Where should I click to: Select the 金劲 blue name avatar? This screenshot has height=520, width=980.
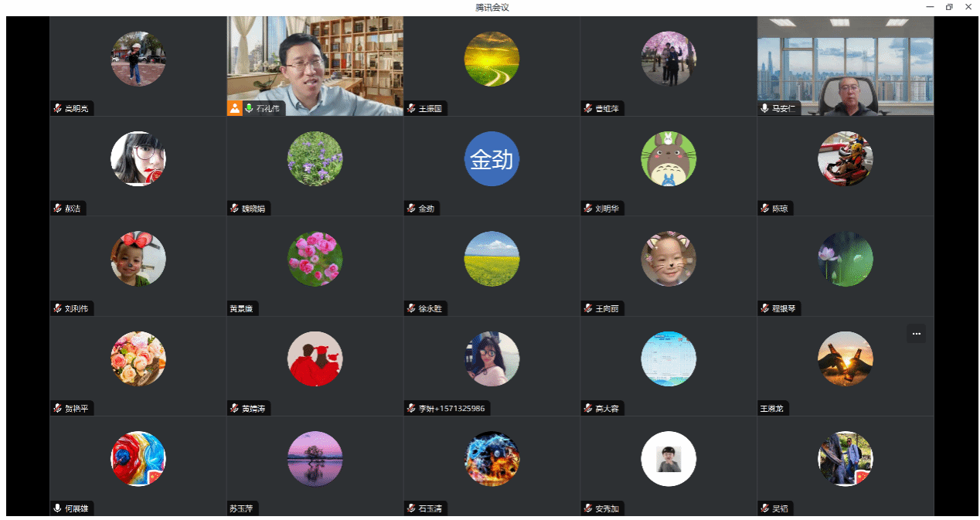[x=492, y=159]
